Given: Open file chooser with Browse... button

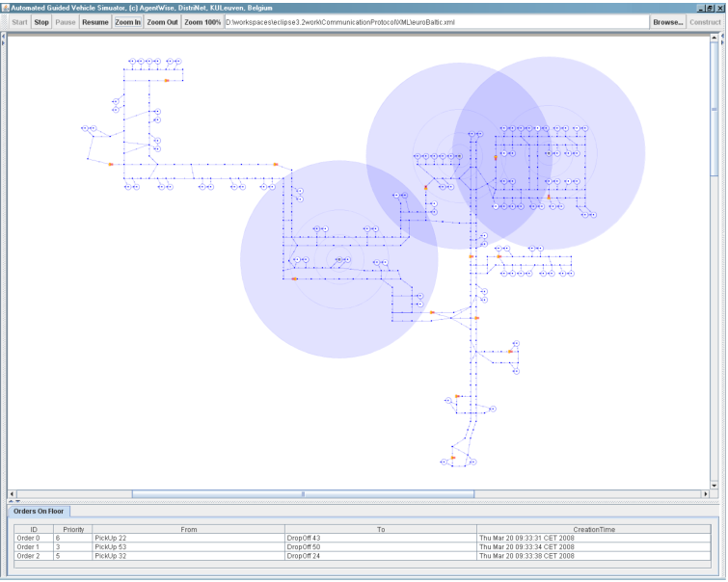Looking at the screenshot, I should point(667,22).
